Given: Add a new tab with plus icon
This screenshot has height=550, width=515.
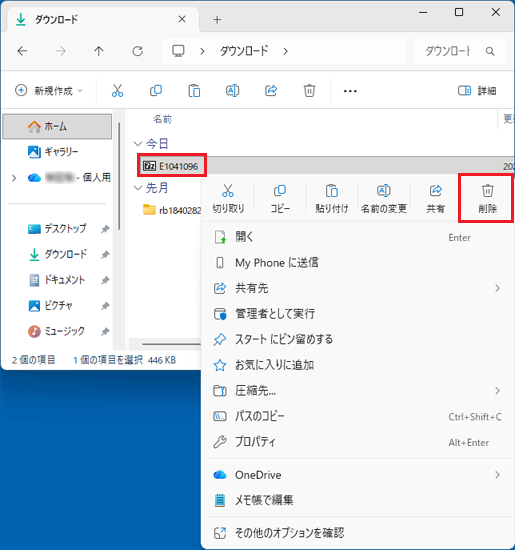Looking at the screenshot, I should (x=217, y=20).
